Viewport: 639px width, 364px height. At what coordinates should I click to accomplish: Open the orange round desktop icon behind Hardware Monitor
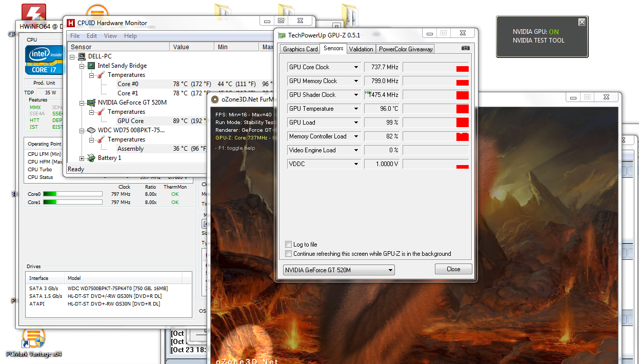97,10
